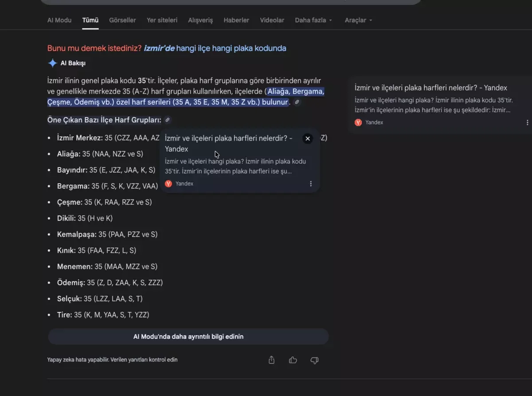Expand the Daha fazla dropdown
This screenshot has width=532, height=396.
(x=313, y=20)
